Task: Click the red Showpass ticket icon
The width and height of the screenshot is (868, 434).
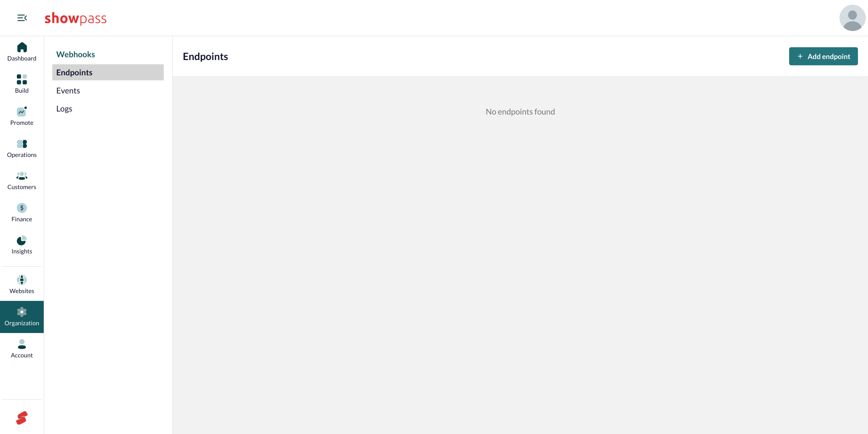Action: 22,418
